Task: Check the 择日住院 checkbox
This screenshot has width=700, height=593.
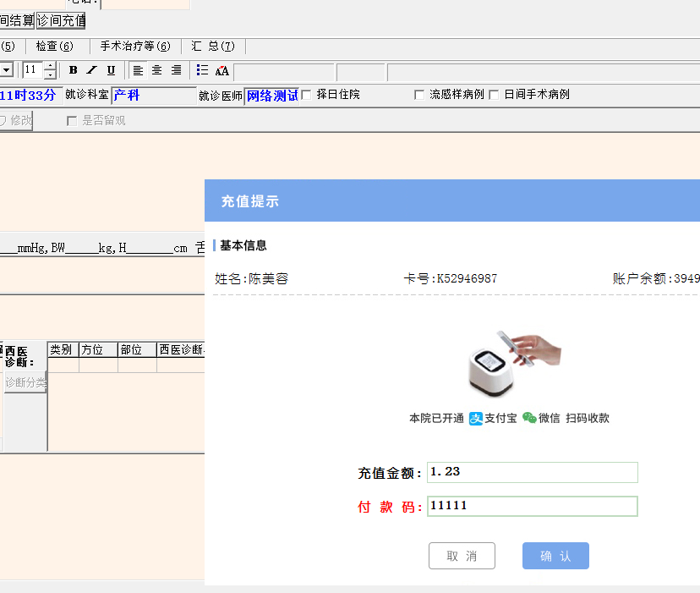Action: tap(306, 95)
